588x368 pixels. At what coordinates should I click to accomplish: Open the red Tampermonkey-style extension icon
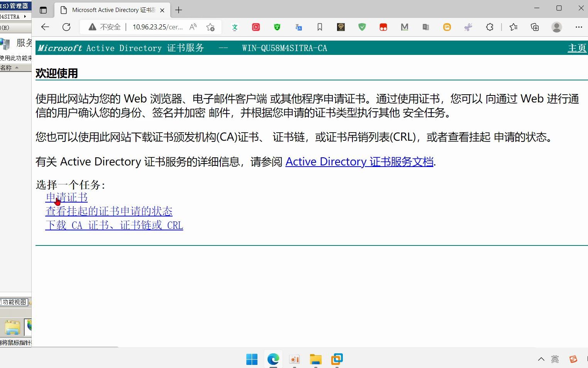coord(383,27)
